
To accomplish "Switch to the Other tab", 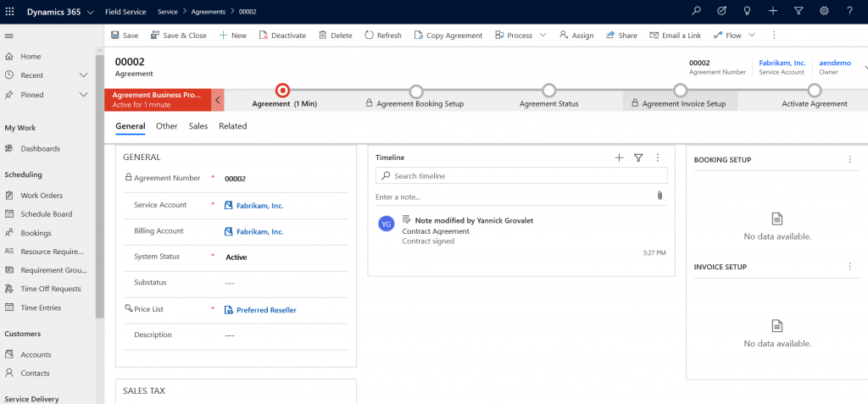I will pyautogui.click(x=167, y=126).
